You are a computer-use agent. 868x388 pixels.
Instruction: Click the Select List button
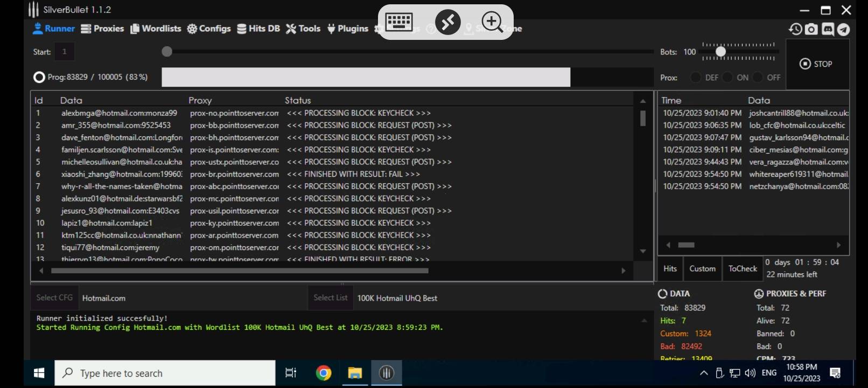click(x=331, y=297)
